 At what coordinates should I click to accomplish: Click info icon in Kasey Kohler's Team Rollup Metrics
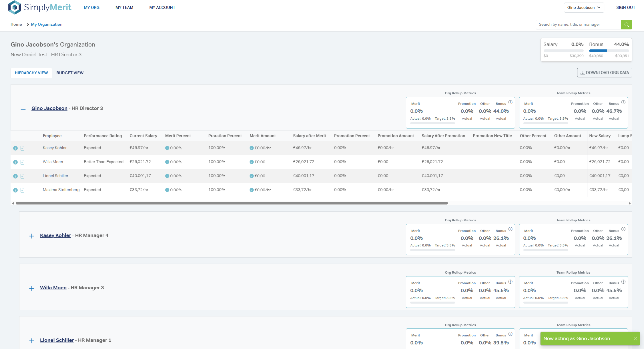(x=623, y=229)
